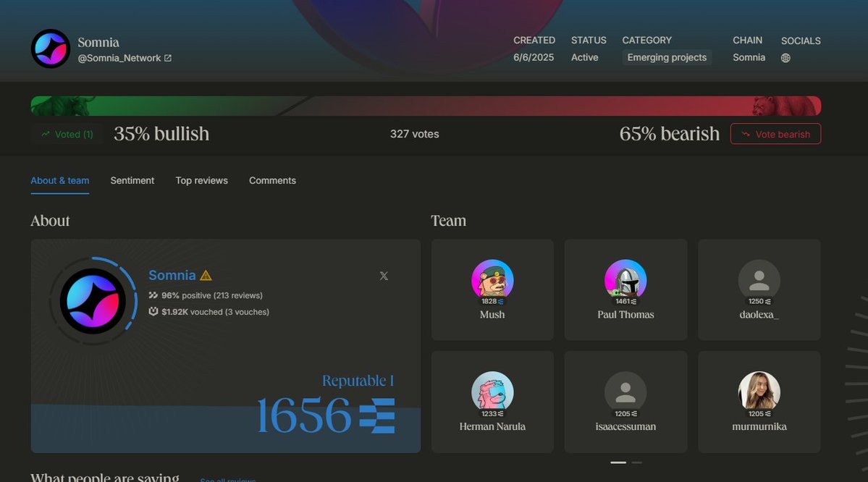This screenshot has width=868, height=482.
Task: Click the Created date 6/6/2025
Action: pos(533,58)
